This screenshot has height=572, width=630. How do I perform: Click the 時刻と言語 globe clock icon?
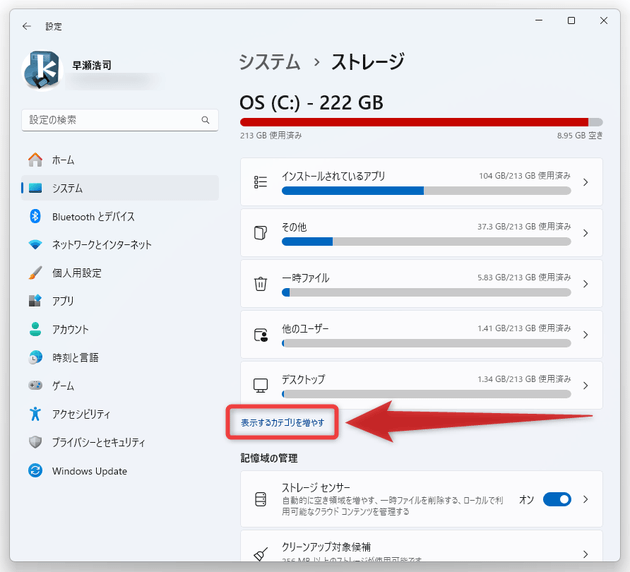(x=35, y=357)
